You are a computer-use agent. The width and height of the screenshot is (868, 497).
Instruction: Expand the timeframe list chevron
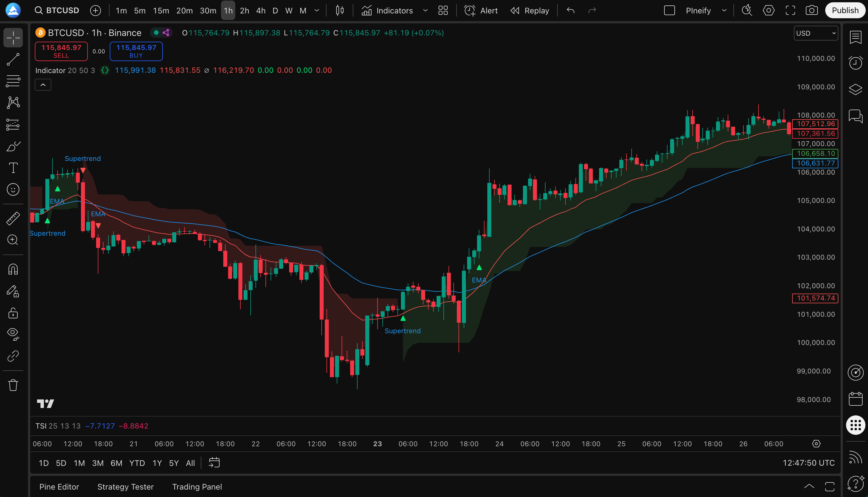pyautogui.click(x=317, y=11)
